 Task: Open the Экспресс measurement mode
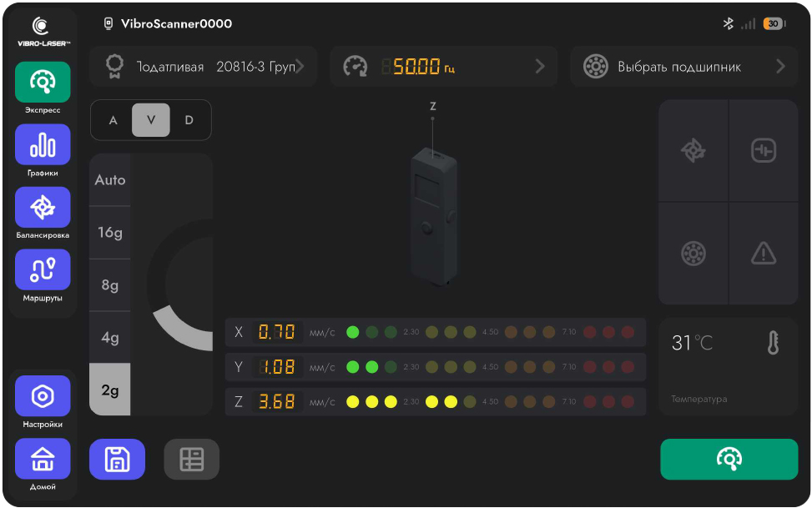(43, 82)
